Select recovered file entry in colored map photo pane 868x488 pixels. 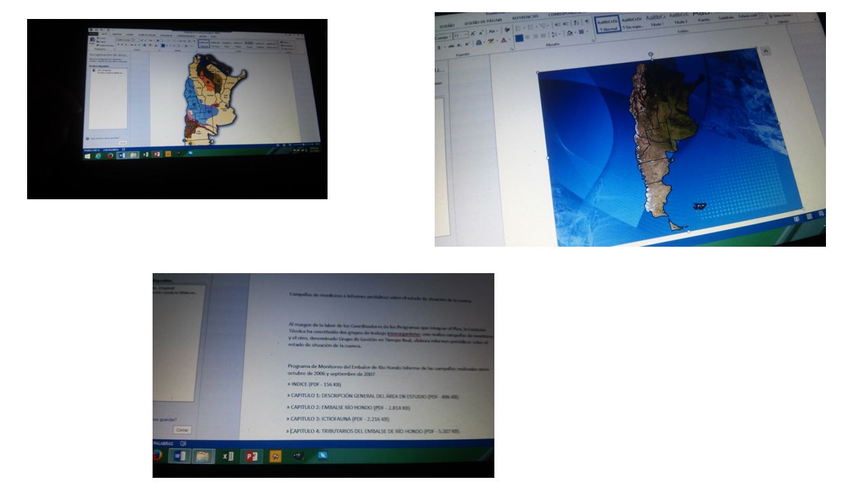[107, 70]
